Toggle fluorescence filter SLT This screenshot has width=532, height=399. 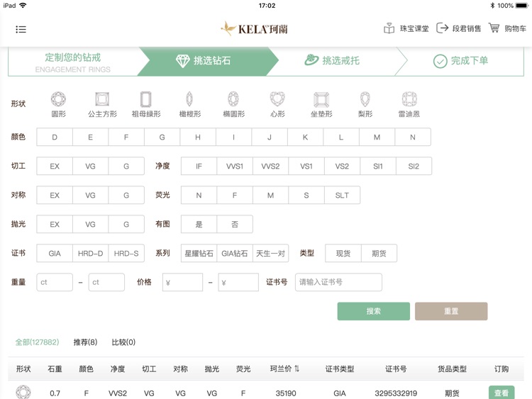coord(342,196)
